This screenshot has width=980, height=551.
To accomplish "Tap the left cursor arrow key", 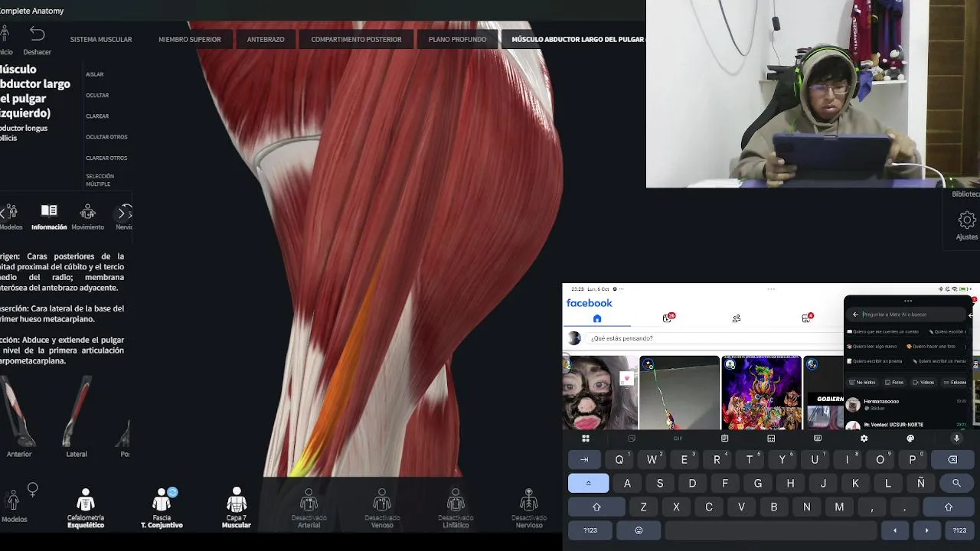I will tap(894, 530).
